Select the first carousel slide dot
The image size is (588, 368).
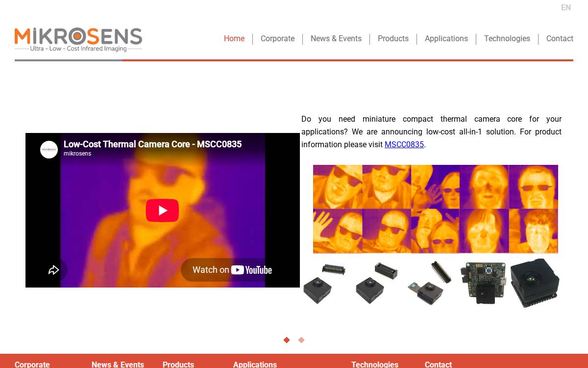coord(287,340)
